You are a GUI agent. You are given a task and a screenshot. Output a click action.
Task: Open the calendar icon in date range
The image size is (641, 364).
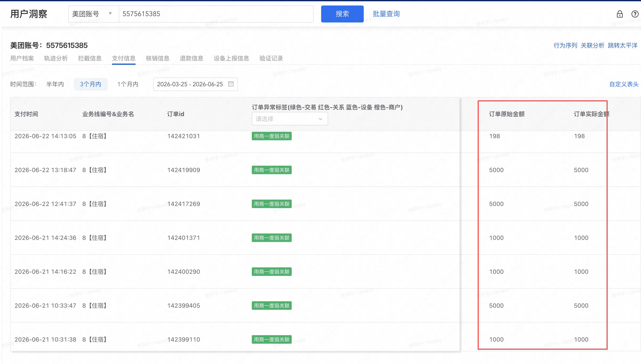(231, 84)
